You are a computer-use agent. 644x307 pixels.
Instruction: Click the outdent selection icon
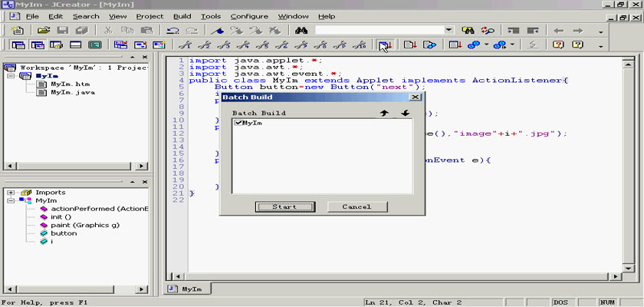coord(533,31)
